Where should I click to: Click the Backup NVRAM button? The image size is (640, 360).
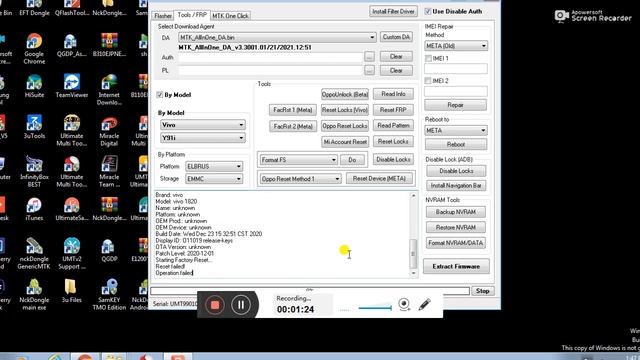456,212
